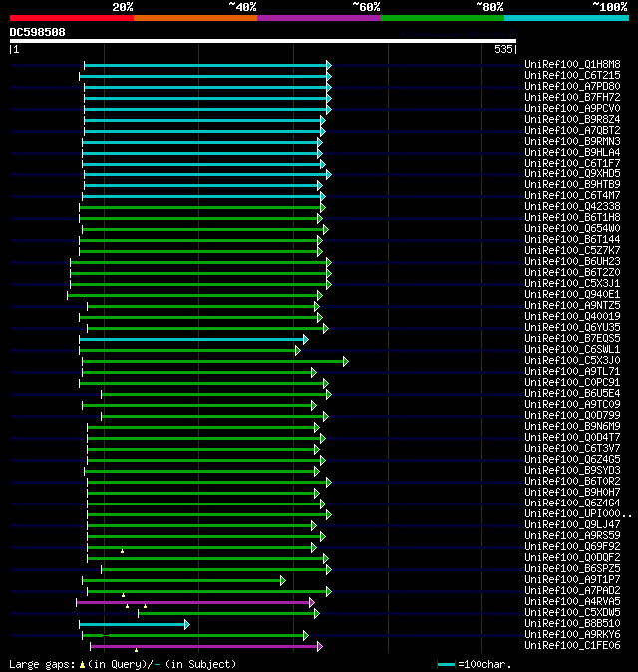Screen dimensions: 638x672
Task: Click the UniRef100_B6T2Z0 label
Action: pyautogui.click(x=572, y=272)
